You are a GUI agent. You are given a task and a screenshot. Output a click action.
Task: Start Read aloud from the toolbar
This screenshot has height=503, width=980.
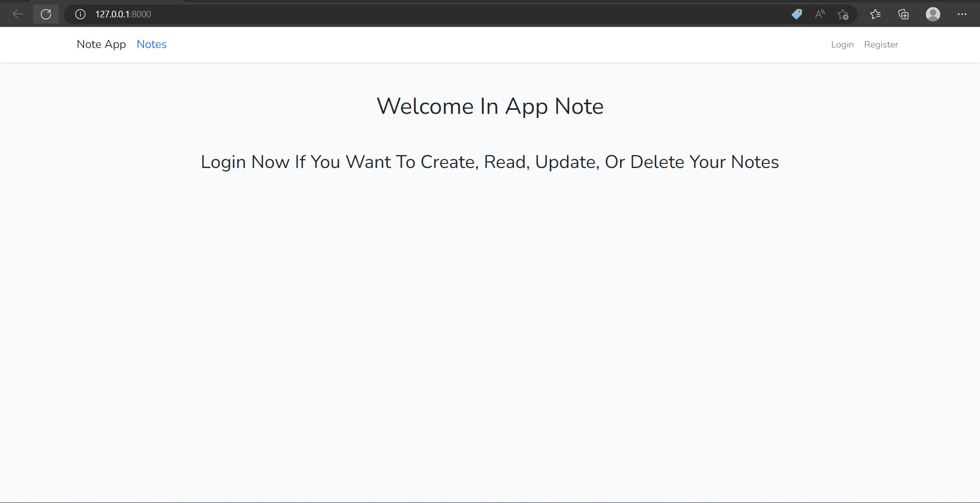tap(819, 14)
